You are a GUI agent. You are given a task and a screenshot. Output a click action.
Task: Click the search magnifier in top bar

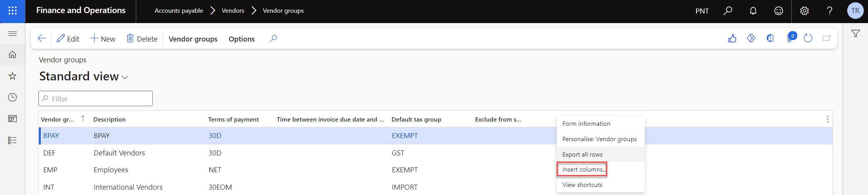[x=728, y=11]
